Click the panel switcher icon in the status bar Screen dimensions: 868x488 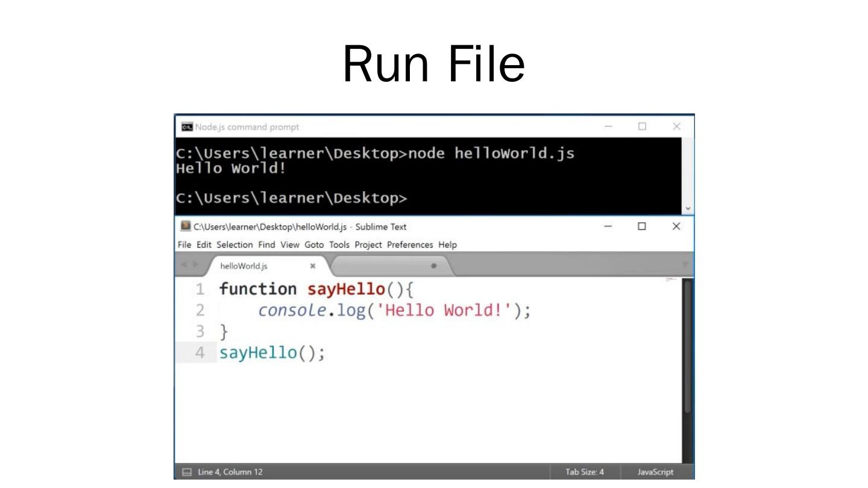pyautogui.click(x=187, y=472)
